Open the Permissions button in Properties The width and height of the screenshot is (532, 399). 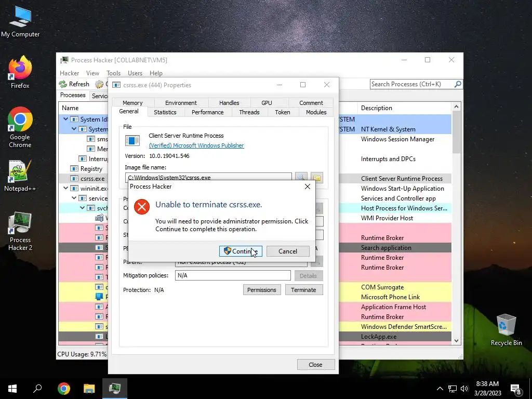262,290
